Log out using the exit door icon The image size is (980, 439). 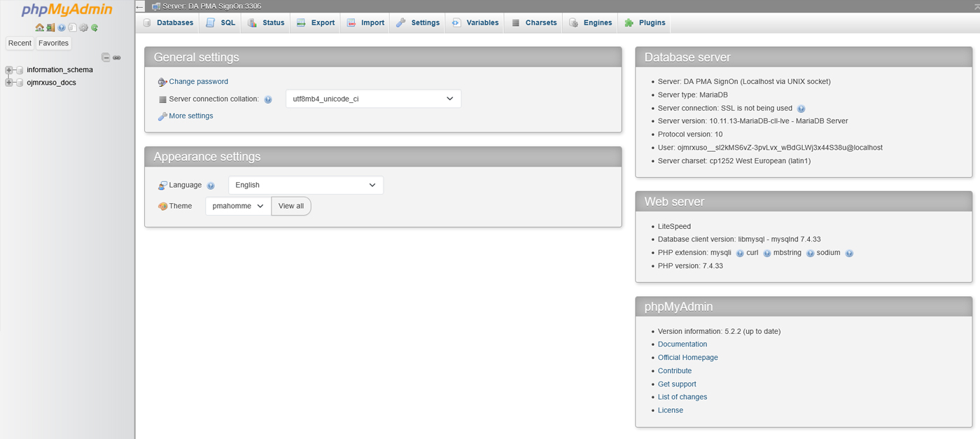pyautogui.click(x=50, y=27)
